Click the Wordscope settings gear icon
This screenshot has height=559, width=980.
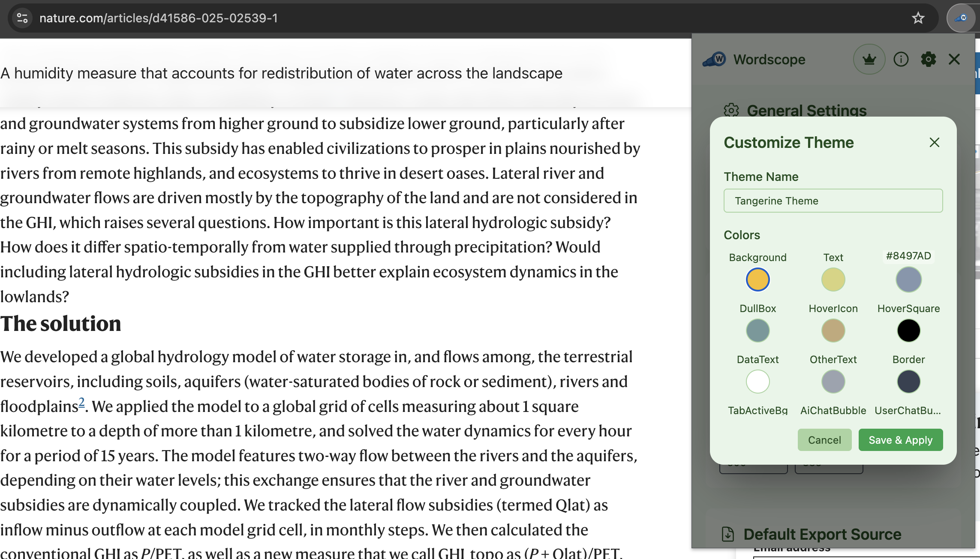(928, 59)
